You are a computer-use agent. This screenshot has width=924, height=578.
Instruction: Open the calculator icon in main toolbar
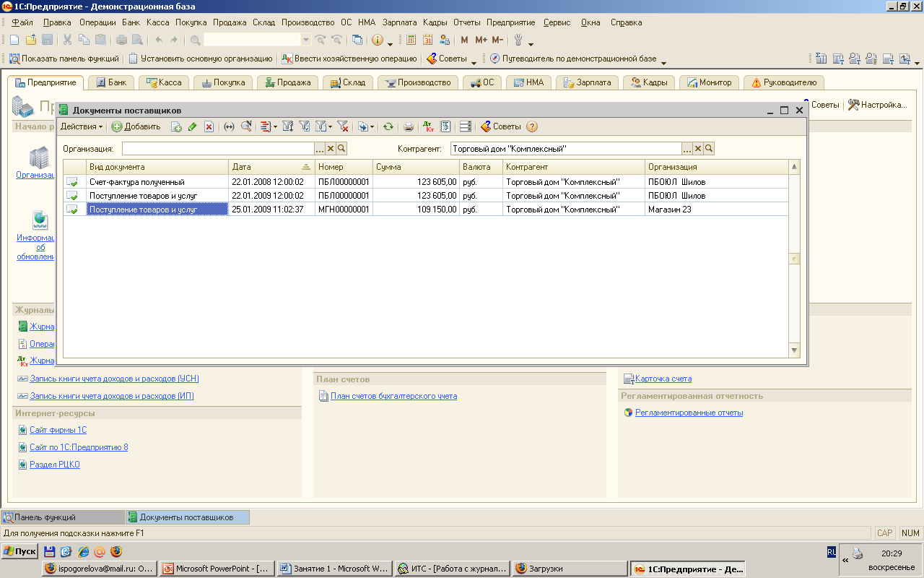pyautogui.click(x=411, y=40)
